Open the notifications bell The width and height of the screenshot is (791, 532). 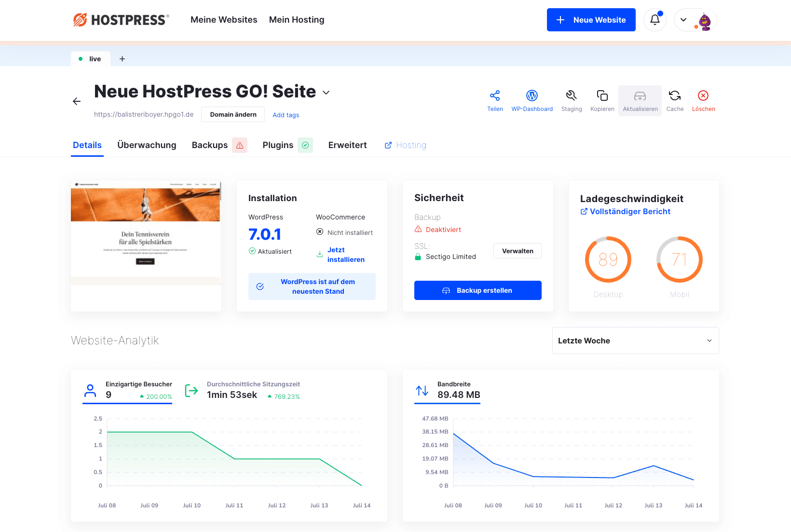click(655, 20)
